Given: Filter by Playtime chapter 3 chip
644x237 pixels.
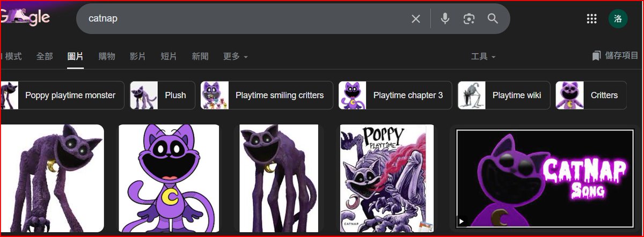Looking at the screenshot, I should click(x=395, y=95).
